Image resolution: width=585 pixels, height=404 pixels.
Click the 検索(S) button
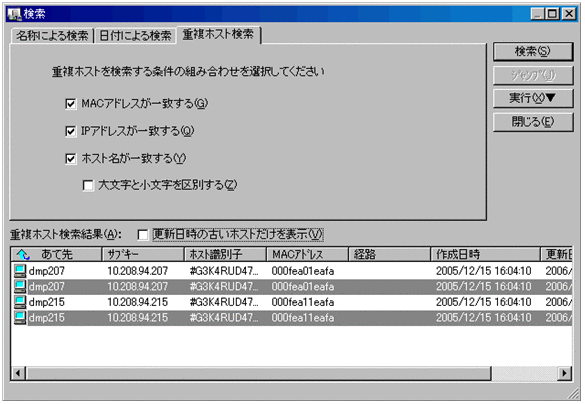pos(533,51)
